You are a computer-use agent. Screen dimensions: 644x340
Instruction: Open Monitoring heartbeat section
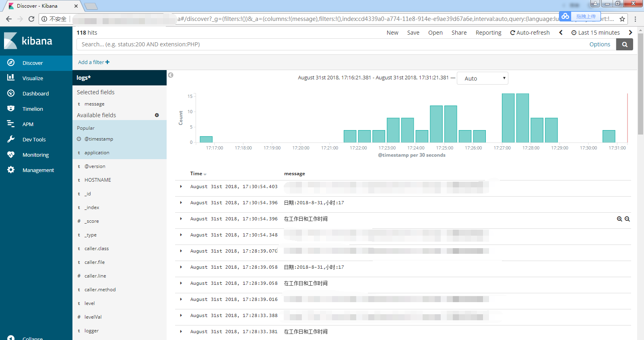pos(11,155)
